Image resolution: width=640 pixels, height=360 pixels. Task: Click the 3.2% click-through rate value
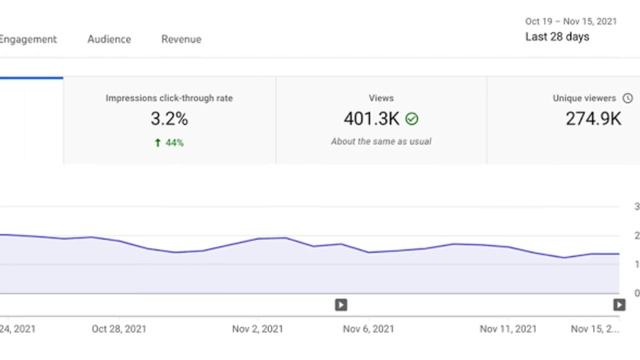pyautogui.click(x=169, y=119)
